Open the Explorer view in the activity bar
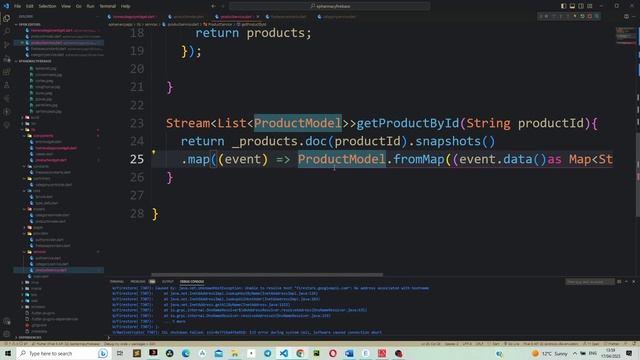This screenshot has width=640, height=360. click(x=7, y=18)
